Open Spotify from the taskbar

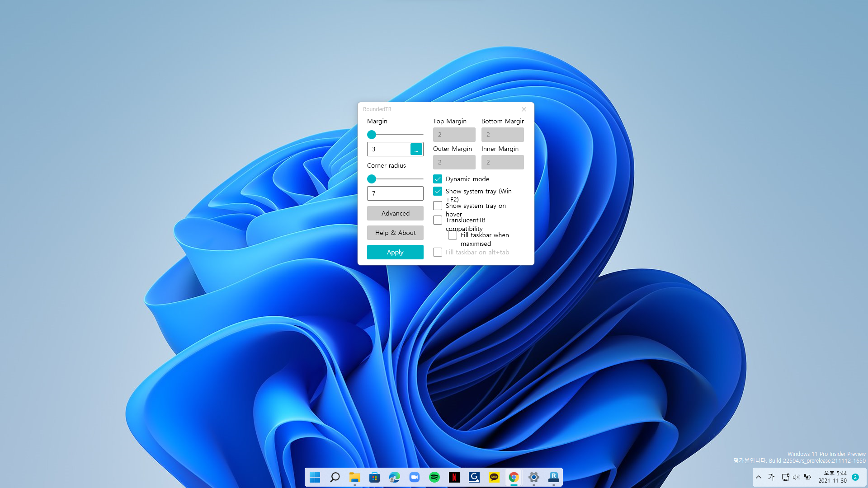[x=434, y=477]
